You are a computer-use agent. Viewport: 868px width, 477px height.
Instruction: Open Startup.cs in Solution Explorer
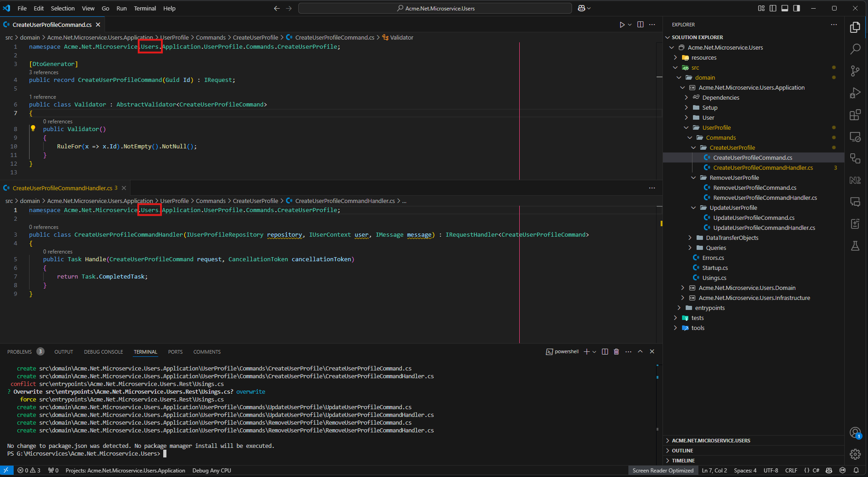click(715, 268)
